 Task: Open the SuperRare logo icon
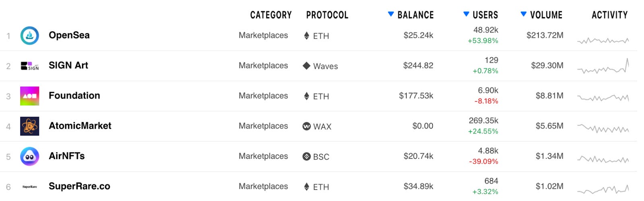(30, 187)
